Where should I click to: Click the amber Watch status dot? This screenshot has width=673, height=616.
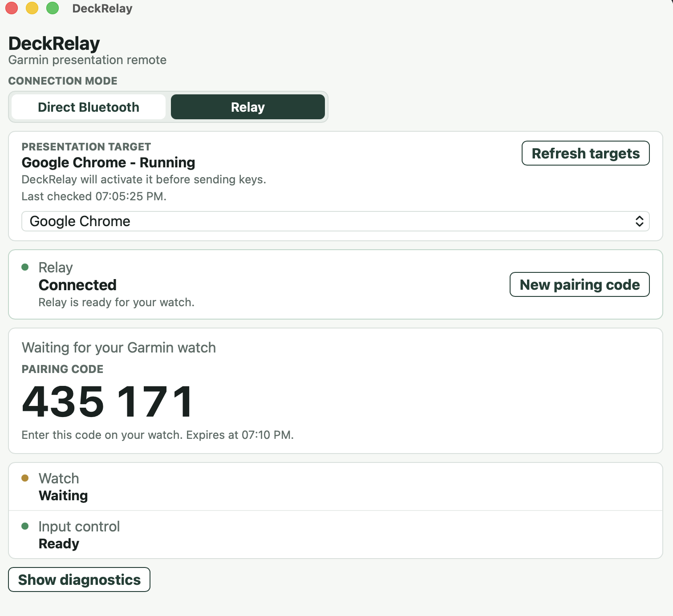(25, 478)
